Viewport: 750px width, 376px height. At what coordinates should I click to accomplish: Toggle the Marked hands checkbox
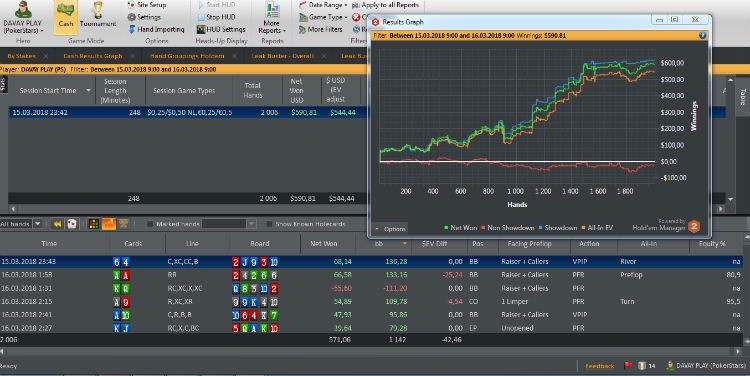[x=150, y=224]
